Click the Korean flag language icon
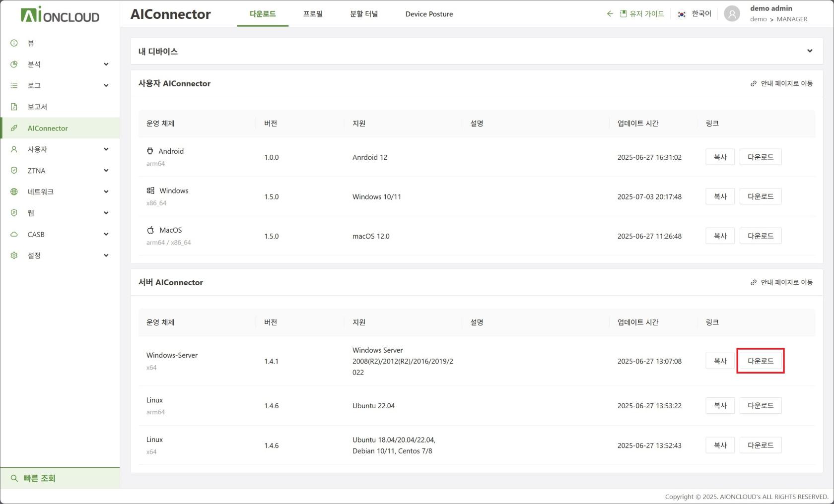 pos(682,14)
